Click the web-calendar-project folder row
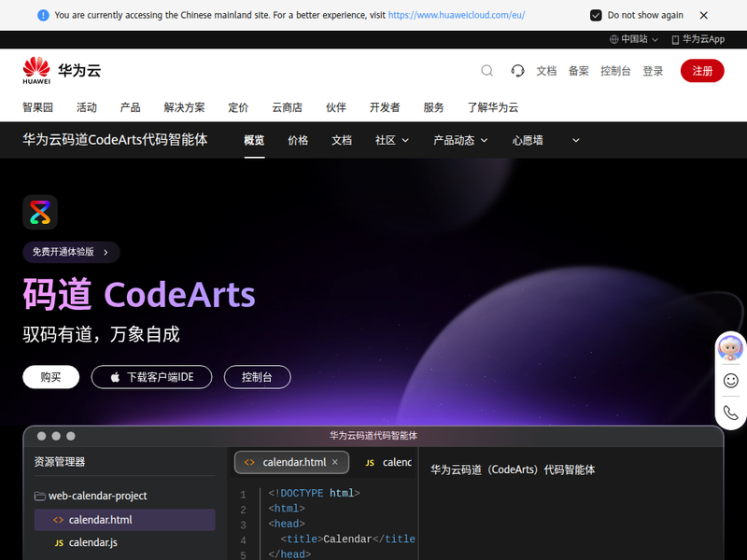Screen dimensions: 747x560 [125, 497]
